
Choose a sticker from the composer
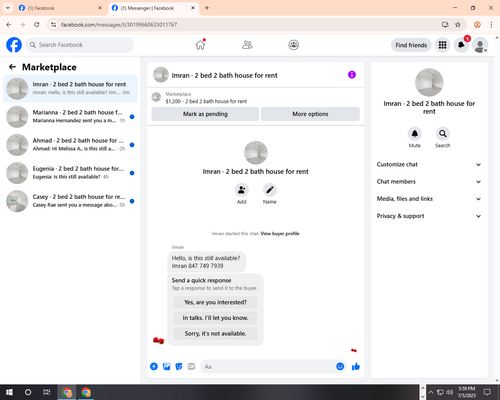click(x=179, y=367)
